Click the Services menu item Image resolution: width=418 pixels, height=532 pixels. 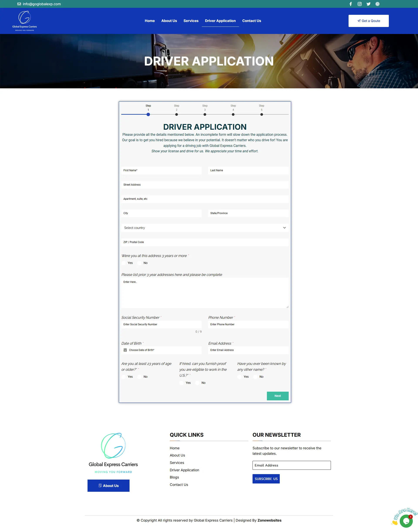(191, 20)
